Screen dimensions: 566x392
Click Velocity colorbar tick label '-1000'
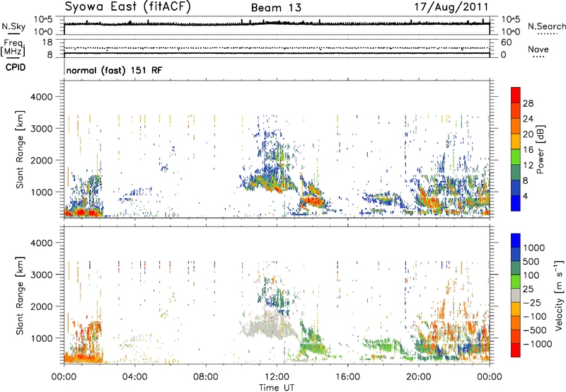click(538, 344)
